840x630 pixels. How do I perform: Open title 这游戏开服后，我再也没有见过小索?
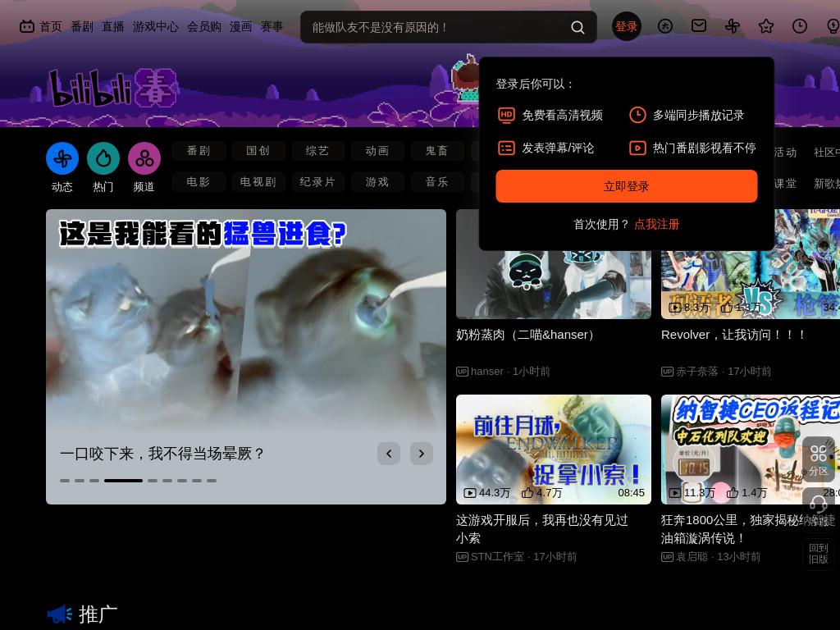tap(541, 529)
